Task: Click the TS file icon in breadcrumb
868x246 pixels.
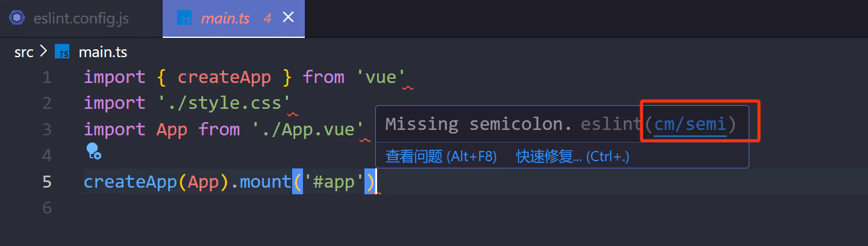Action: click(x=62, y=52)
